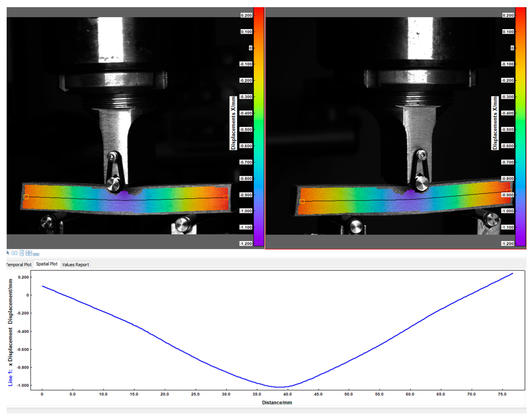Click the collapse double-chevron icon above plot tabs
The width and height of the screenshot is (532, 420).
click(x=8, y=253)
